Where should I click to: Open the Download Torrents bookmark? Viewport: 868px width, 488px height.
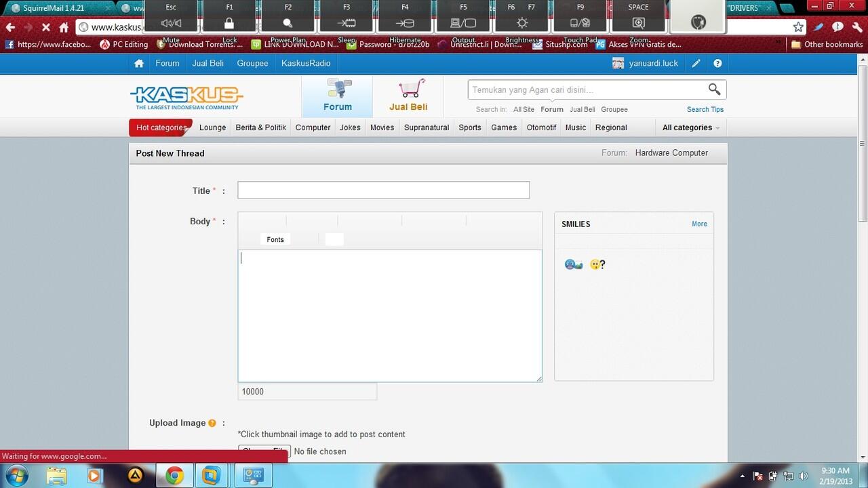(199, 45)
